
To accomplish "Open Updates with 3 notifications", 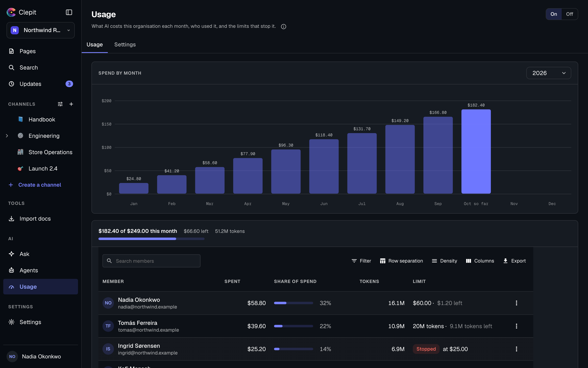I will 41,84.
